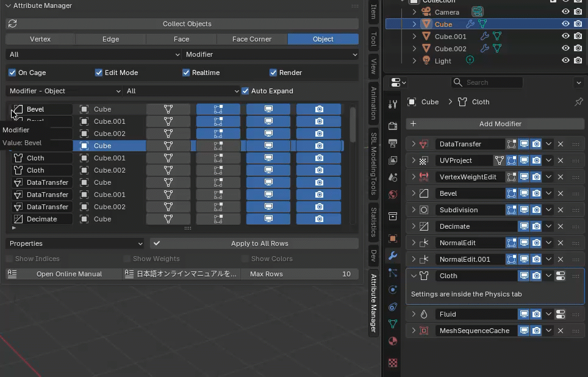Image resolution: width=588 pixels, height=377 pixels.
Task: Uncheck the On Cage checkbox
Action: (12, 73)
